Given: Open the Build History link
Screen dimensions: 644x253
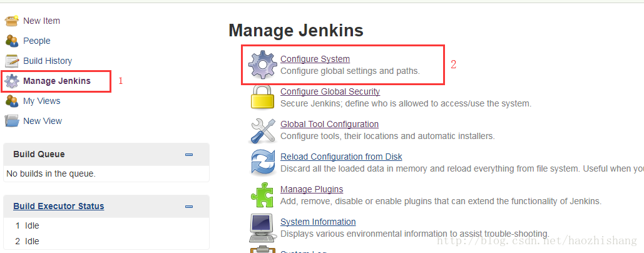Looking at the screenshot, I should point(48,61).
